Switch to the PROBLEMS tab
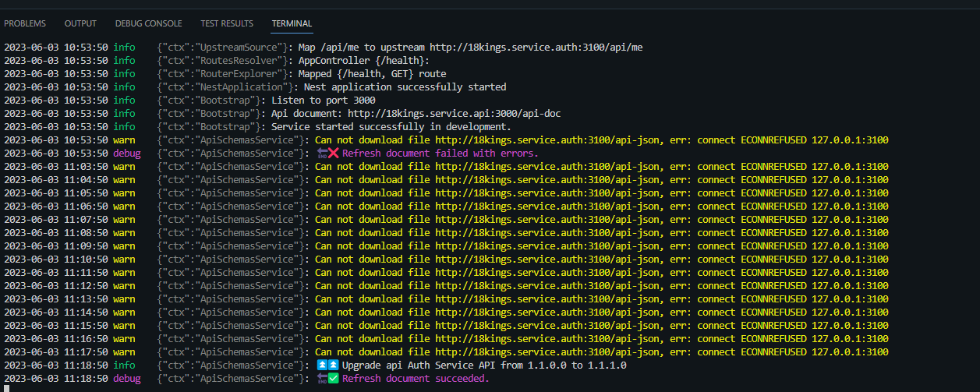Screen dimensions: 980x392 (25, 24)
